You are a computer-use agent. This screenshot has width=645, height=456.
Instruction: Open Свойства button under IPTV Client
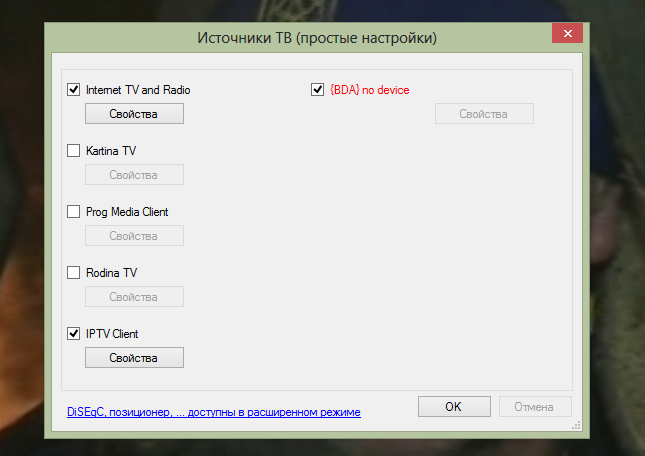tap(134, 358)
